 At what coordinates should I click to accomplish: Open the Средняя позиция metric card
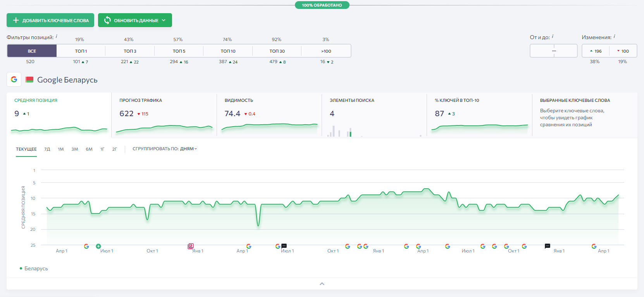coord(59,115)
